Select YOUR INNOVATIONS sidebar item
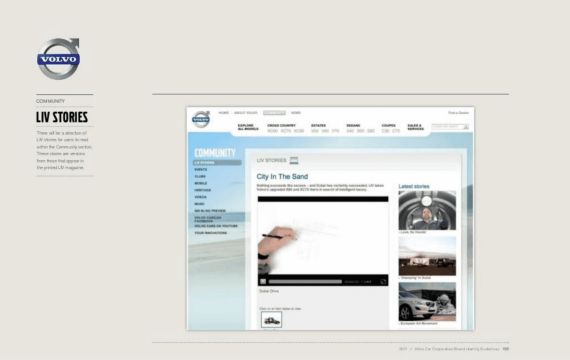 click(210, 233)
